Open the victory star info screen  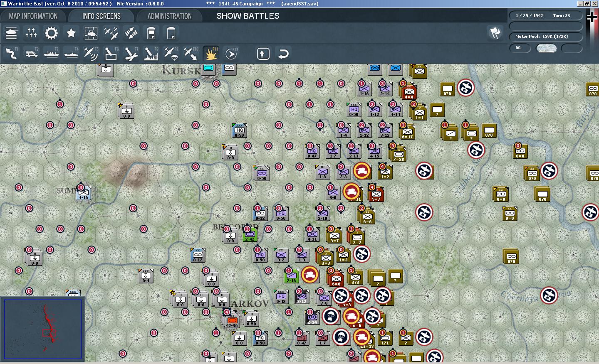71,33
